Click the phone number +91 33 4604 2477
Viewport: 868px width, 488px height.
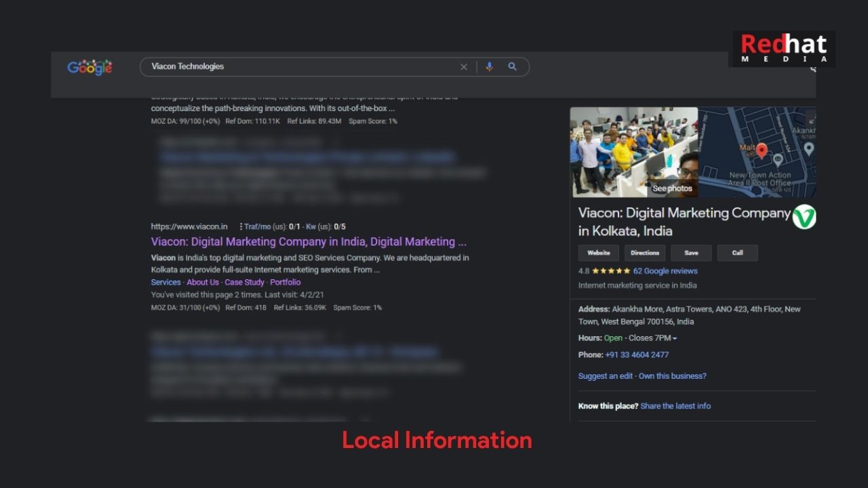click(637, 354)
